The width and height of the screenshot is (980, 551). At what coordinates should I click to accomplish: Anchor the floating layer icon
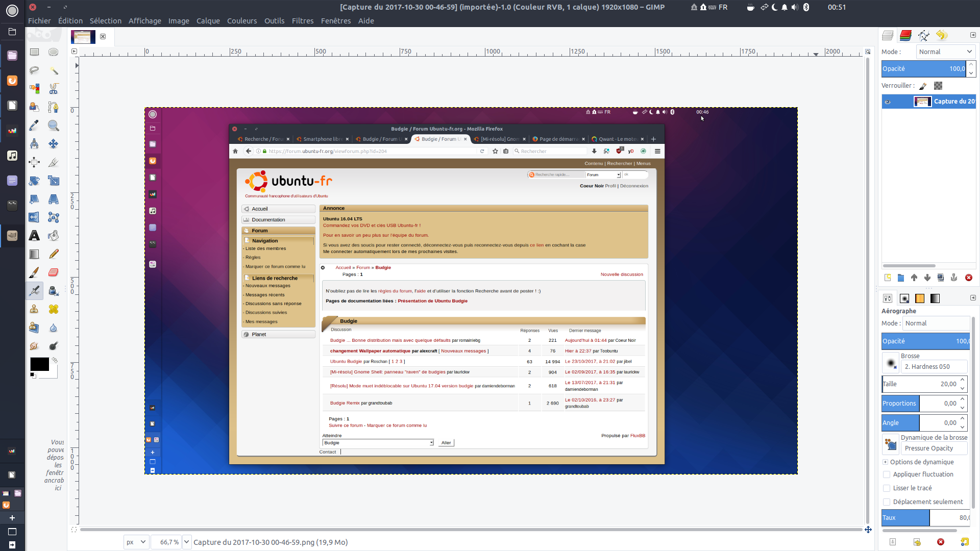pos(954,278)
